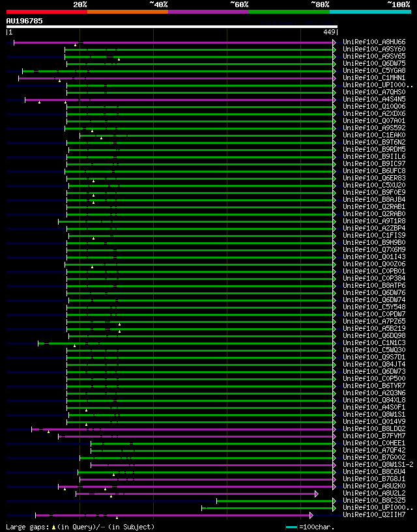Open the UniRef100_A9SY60 hit

(x=374, y=49)
